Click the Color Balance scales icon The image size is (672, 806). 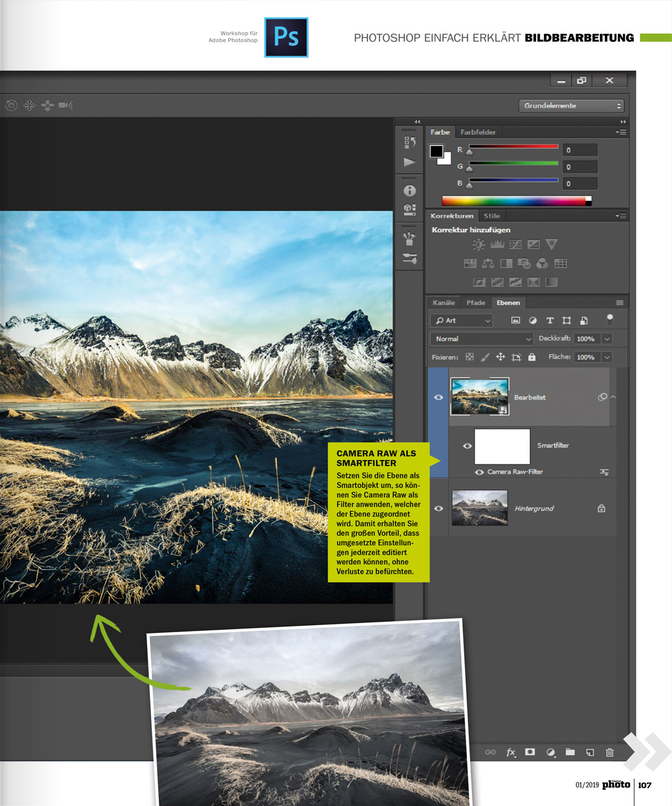click(488, 263)
